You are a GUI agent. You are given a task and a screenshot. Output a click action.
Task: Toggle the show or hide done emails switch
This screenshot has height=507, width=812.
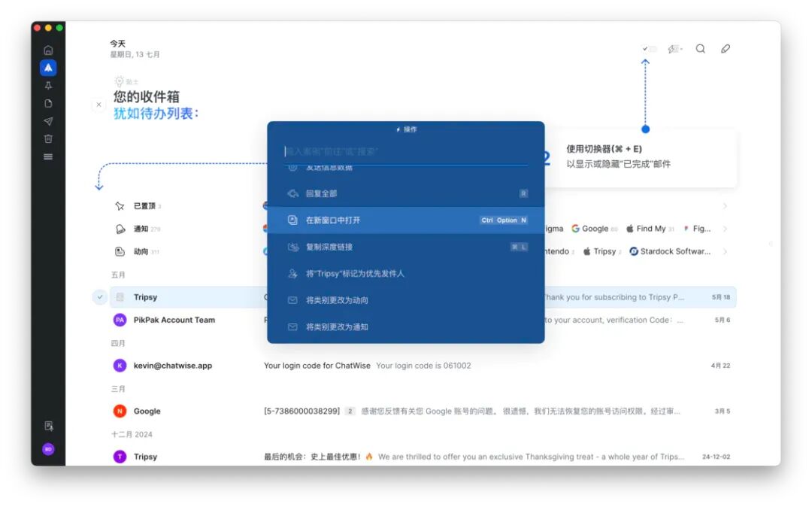649,49
